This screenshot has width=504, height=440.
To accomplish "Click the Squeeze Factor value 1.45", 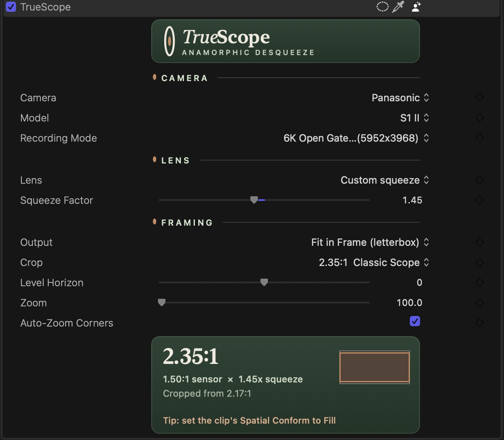I will (x=412, y=200).
